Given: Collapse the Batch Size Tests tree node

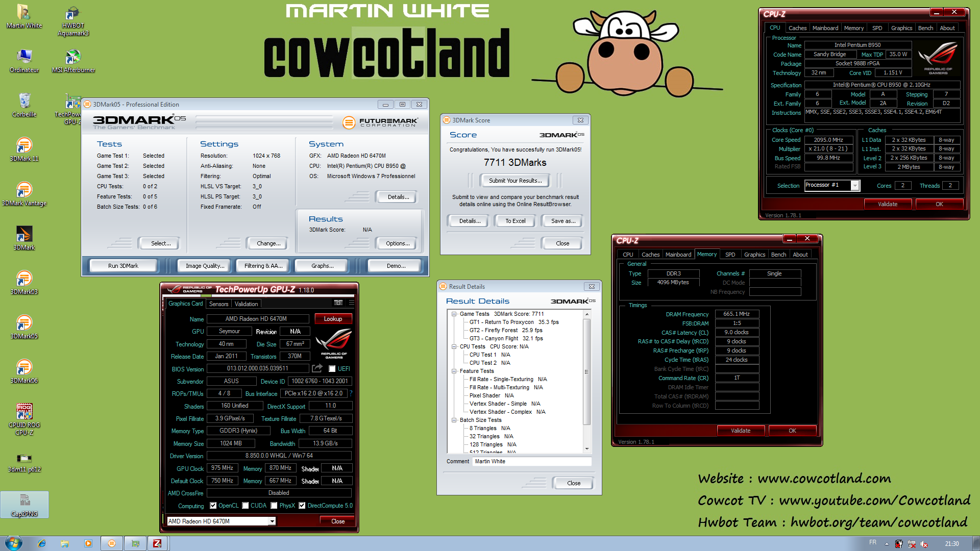Looking at the screenshot, I should click(454, 420).
